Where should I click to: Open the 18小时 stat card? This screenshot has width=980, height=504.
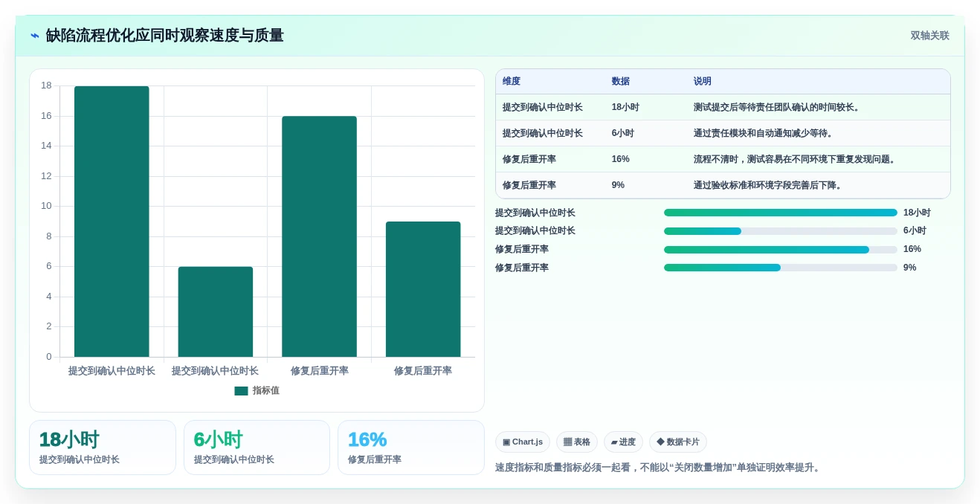103,448
